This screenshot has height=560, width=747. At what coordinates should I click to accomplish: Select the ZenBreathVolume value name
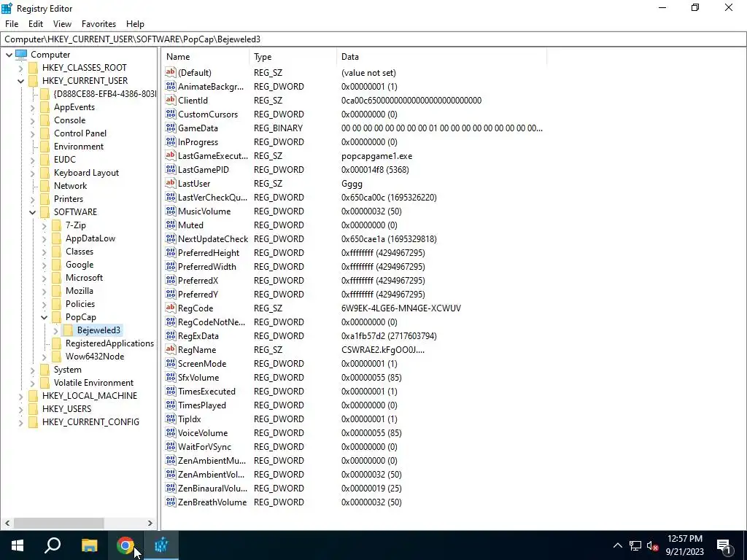(212, 502)
